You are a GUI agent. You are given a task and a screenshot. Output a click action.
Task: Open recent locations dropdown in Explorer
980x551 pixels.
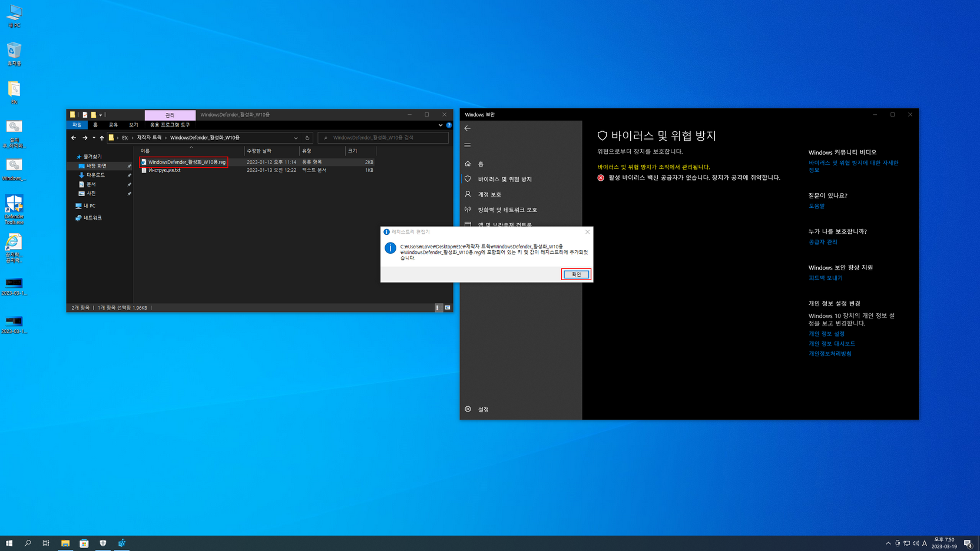point(94,138)
